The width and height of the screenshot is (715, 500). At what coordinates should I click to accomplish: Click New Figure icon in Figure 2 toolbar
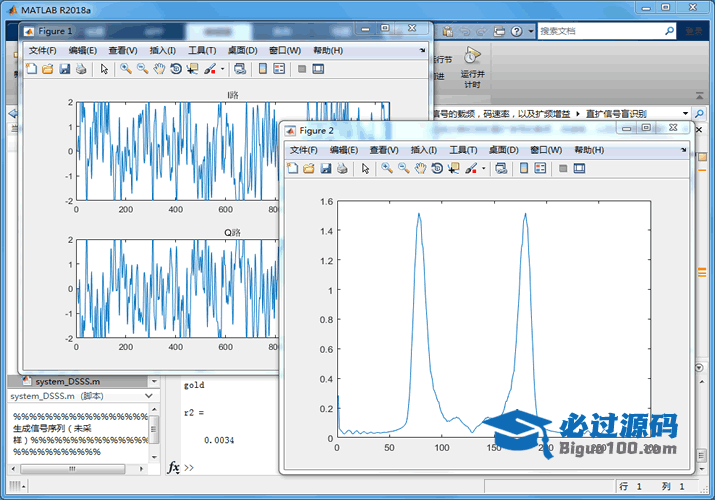(292, 168)
